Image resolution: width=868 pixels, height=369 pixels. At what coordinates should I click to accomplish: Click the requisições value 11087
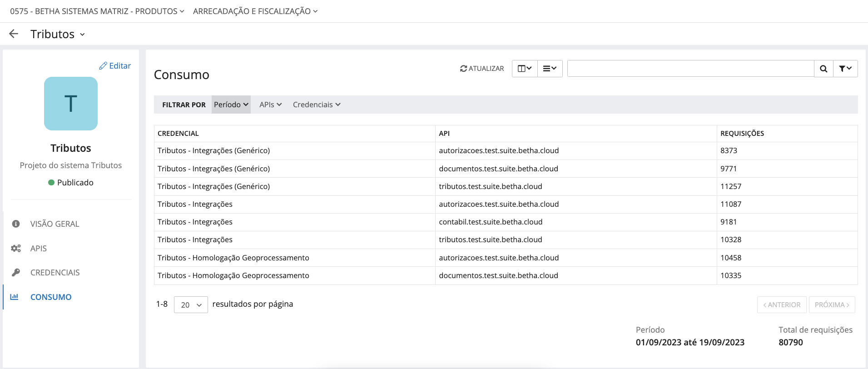[x=731, y=204]
